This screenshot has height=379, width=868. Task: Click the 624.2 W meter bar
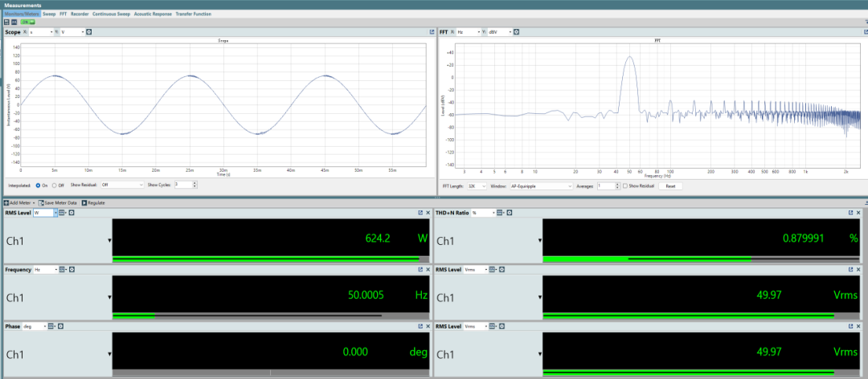[271, 259]
